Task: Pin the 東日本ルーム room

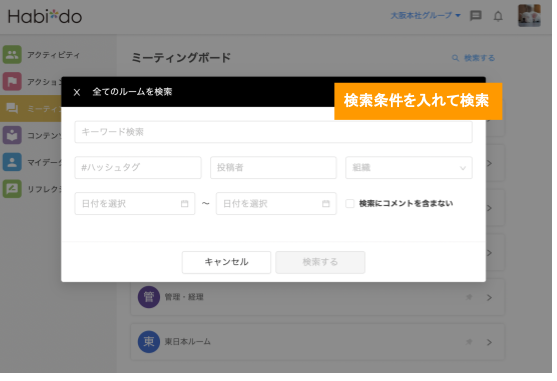Action: 469,342
